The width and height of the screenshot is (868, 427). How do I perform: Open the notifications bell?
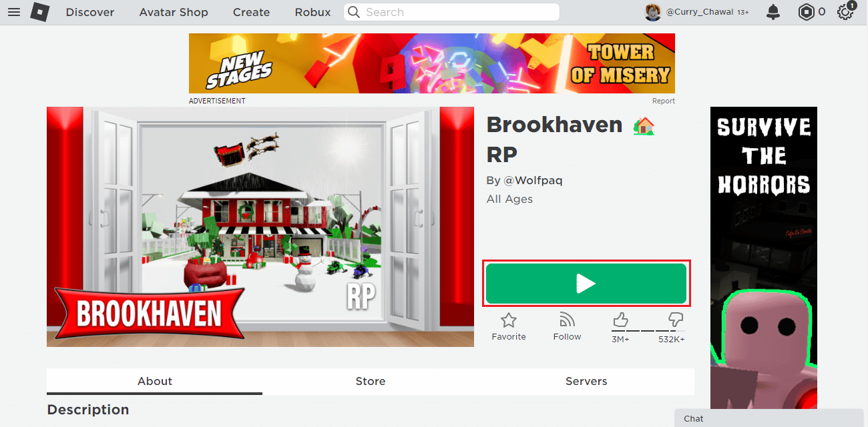pyautogui.click(x=773, y=12)
